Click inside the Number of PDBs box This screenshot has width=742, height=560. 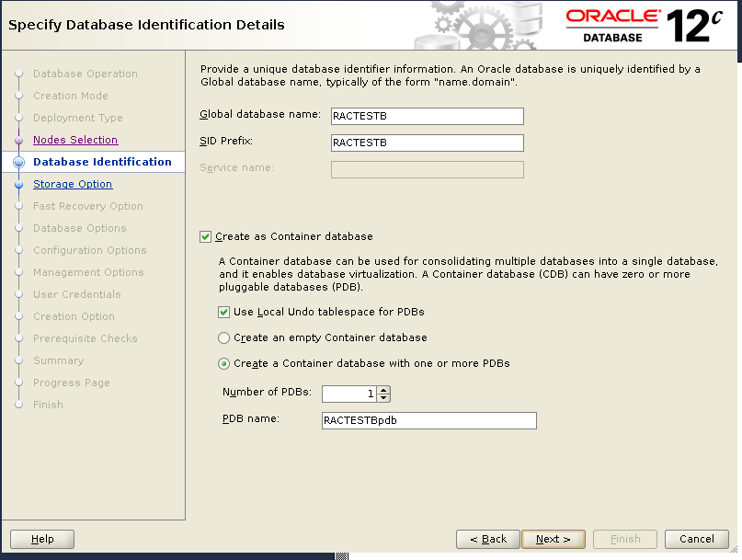(x=349, y=394)
